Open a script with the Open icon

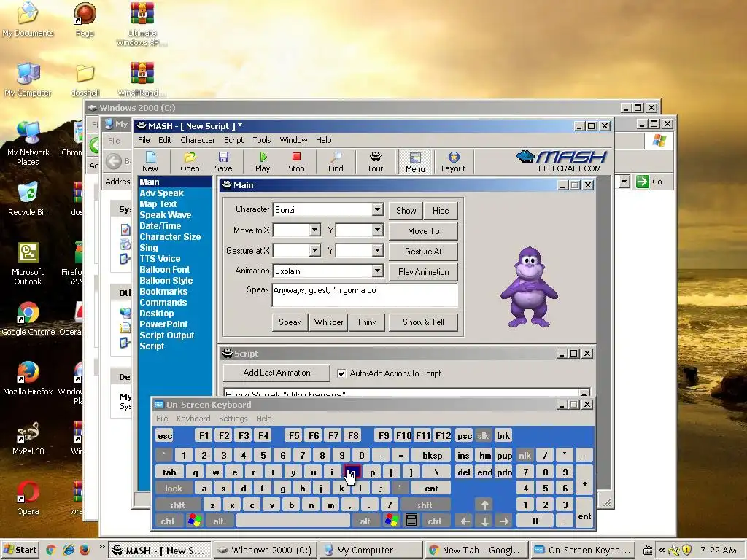[x=190, y=161]
